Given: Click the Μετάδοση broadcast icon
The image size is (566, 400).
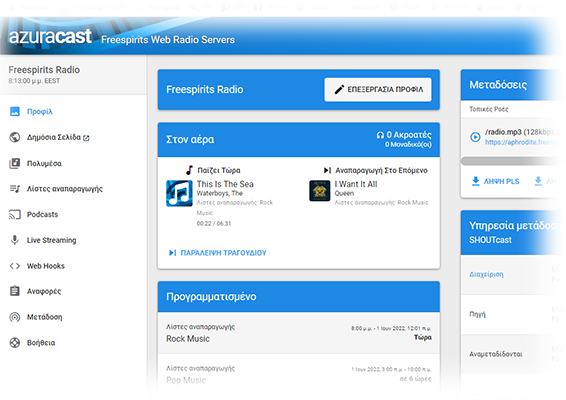Looking at the screenshot, I should [14, 317].
